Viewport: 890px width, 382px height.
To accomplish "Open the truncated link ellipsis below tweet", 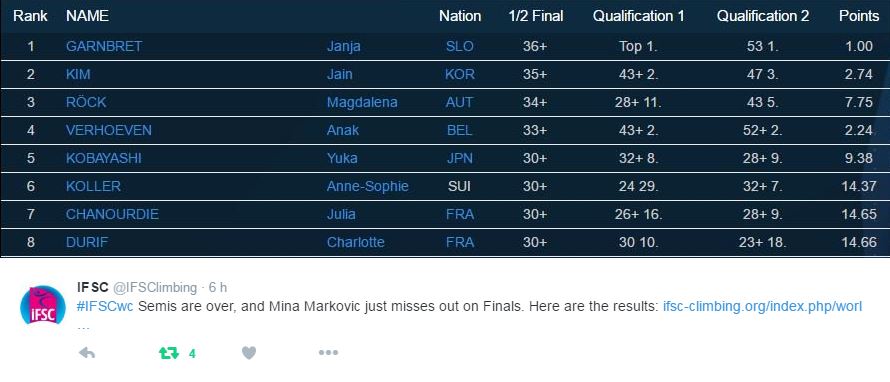I will pyautogui.click(x=83, y=327).
